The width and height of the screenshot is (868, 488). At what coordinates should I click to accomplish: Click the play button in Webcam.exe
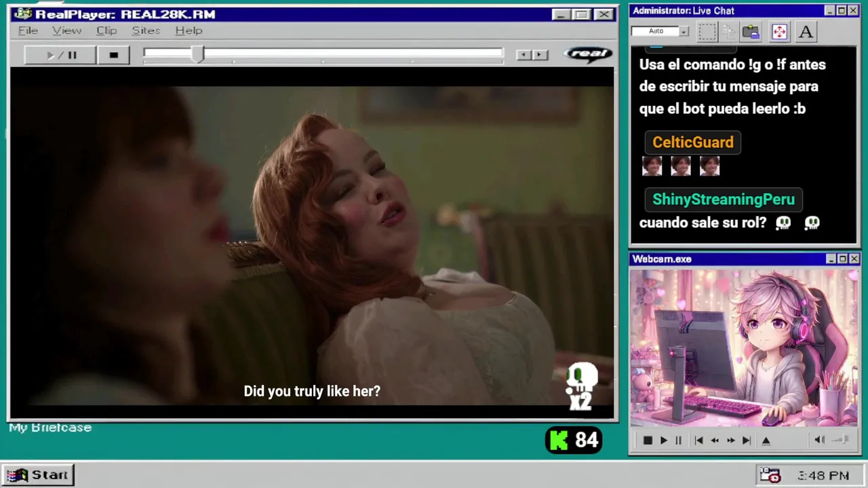click(664, 441)
